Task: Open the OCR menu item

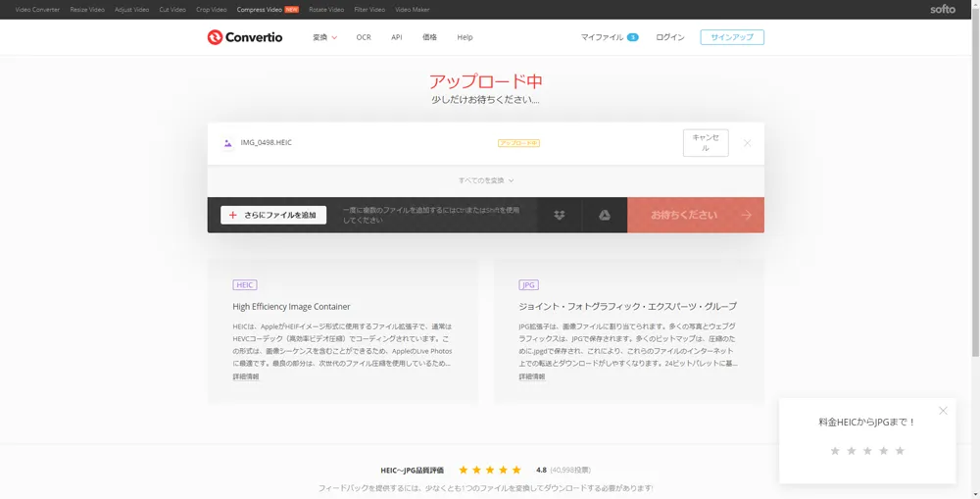Action: point(364,37)
